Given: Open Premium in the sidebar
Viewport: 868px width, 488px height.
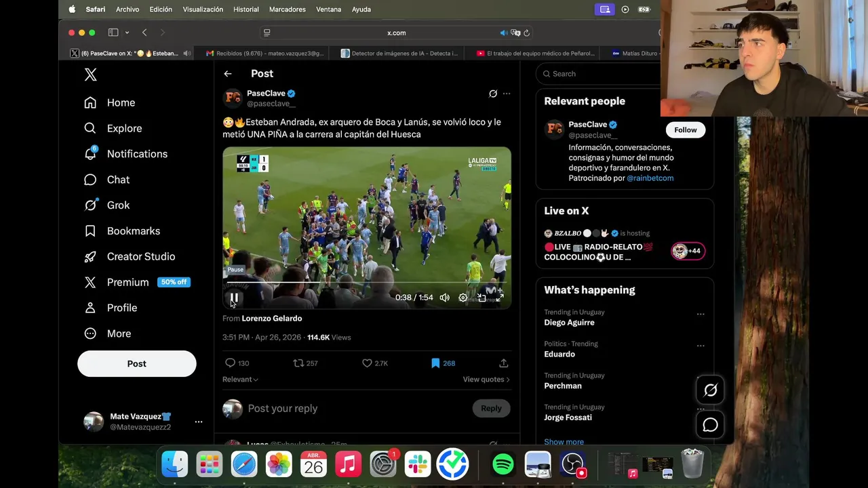Looking at the screenshot, I should (137, 282).
